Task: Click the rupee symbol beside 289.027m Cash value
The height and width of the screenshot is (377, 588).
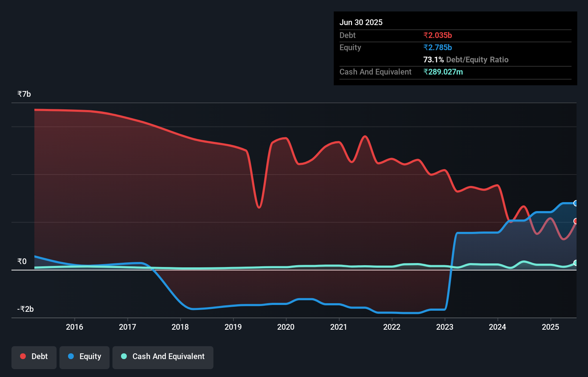Action: click(426, 72)
